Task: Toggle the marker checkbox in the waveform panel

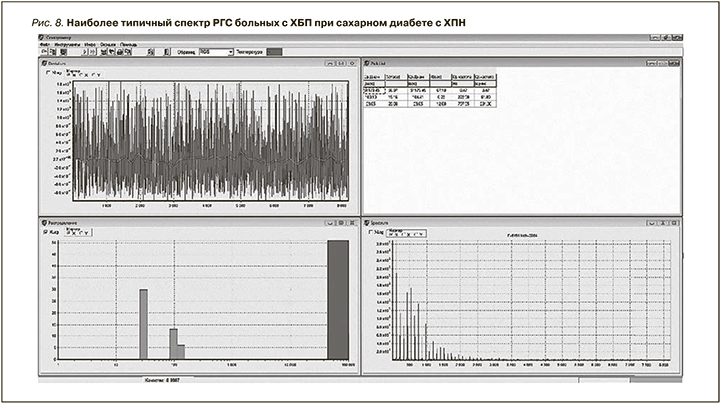Action: point(49,73)
